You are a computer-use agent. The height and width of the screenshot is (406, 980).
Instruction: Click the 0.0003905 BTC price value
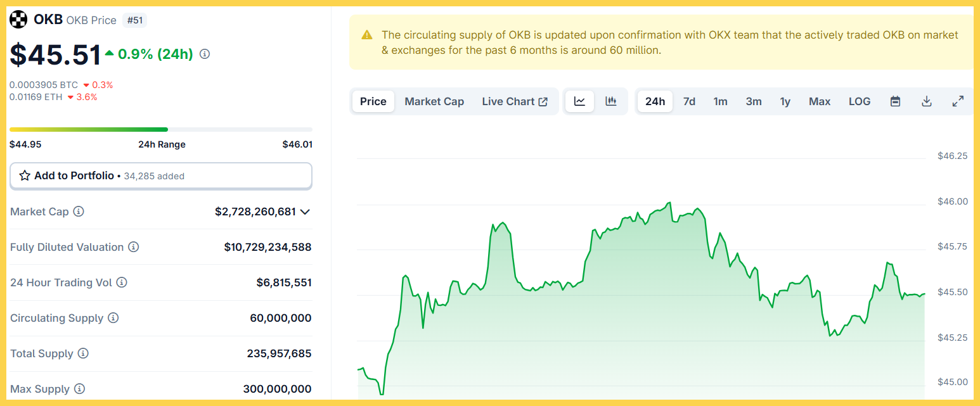click(x=44, y=85)
